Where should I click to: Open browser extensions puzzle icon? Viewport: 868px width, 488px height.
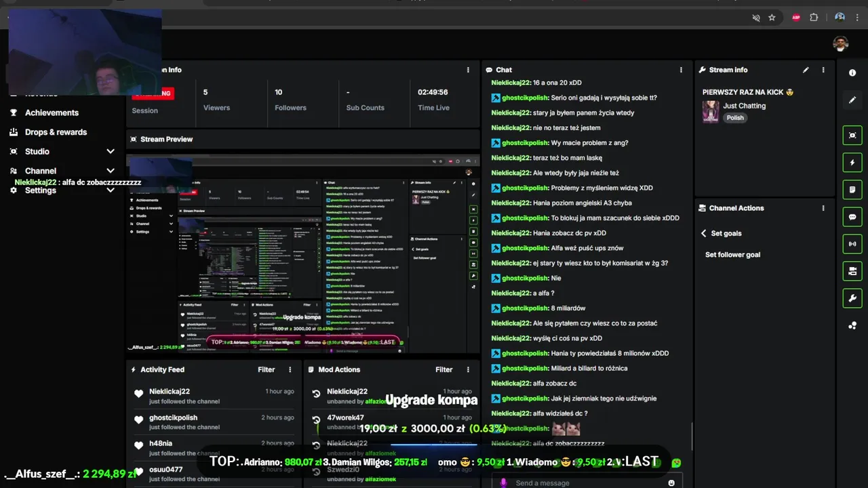tap(814, 18)
